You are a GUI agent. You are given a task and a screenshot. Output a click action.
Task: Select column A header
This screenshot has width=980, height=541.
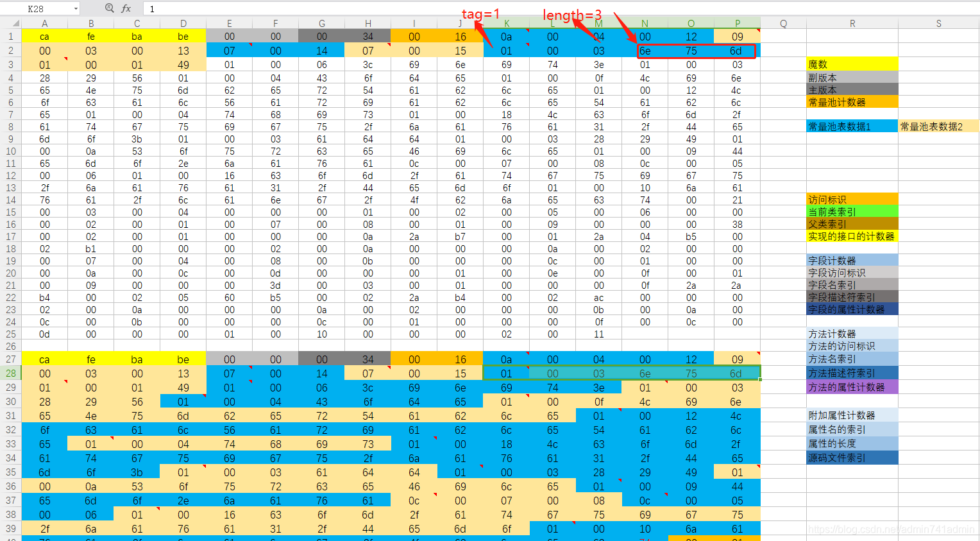45,24
